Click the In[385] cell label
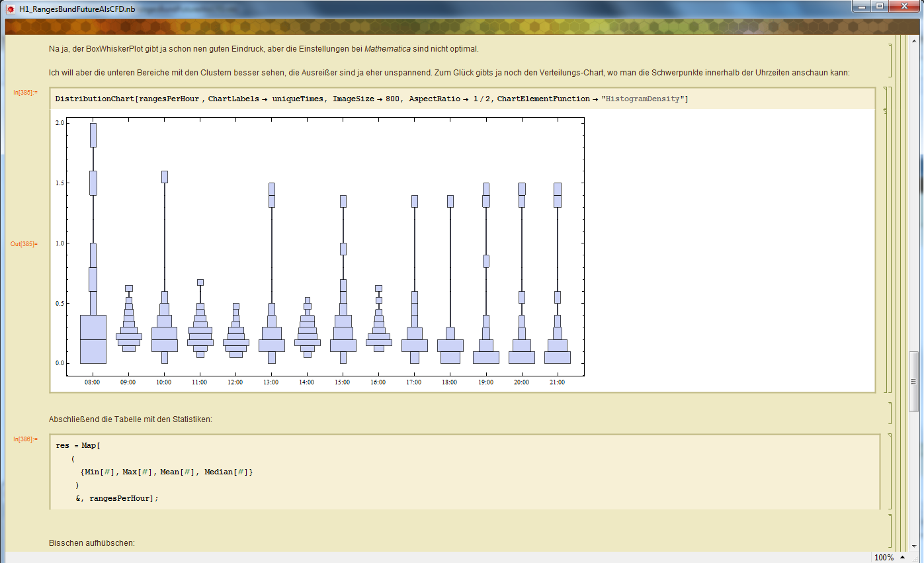924x563 pixels. coord(25,92)
